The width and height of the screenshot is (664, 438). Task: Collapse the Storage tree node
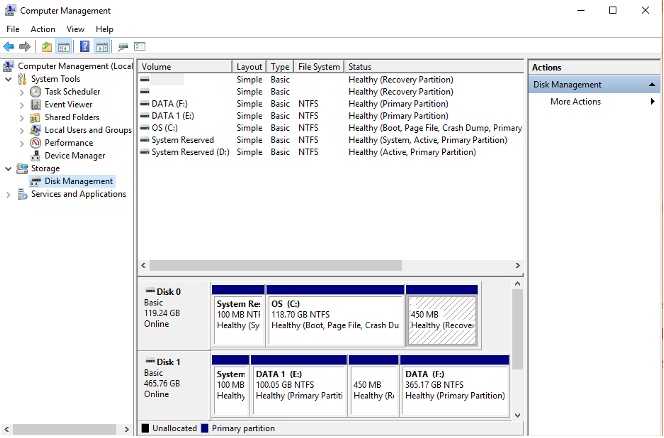[8, 169]
